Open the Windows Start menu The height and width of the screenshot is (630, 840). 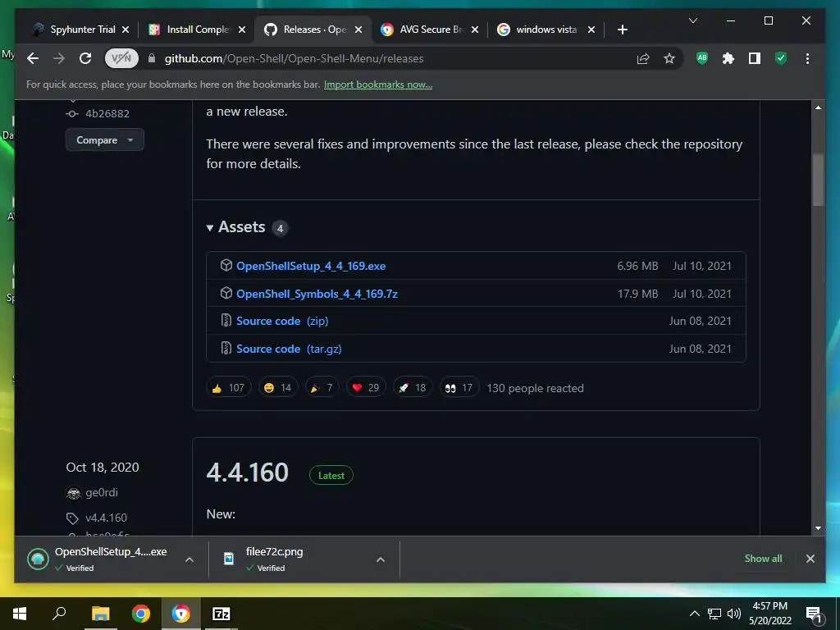pyautogui.click(x=20, y=614)
